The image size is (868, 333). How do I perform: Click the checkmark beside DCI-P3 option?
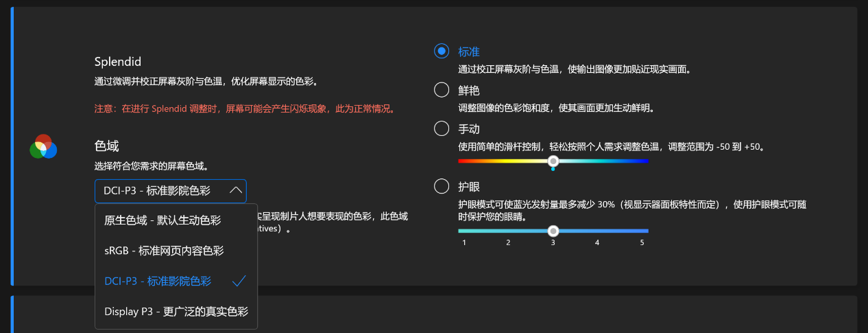point(239,281)
